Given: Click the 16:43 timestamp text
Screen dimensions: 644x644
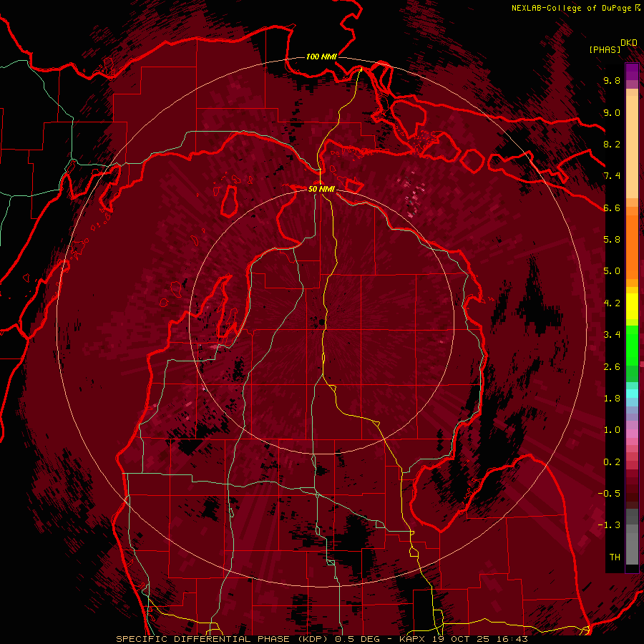Looking at the screenshot, I should click(513, 639).
